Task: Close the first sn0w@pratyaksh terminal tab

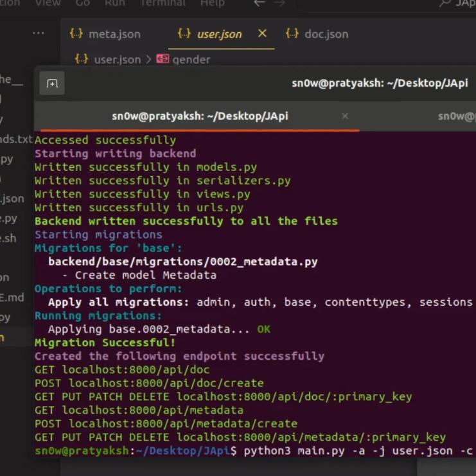Action: 345,116
